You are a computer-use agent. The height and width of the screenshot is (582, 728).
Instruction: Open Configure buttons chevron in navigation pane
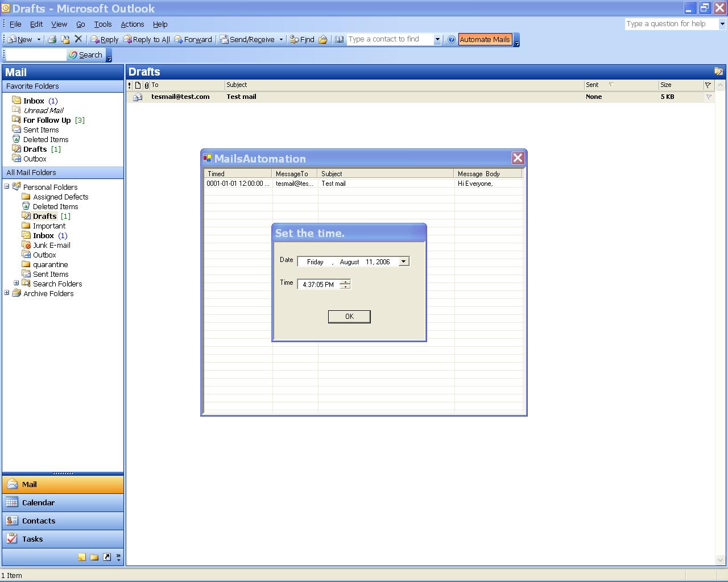(x=118, y=557)
